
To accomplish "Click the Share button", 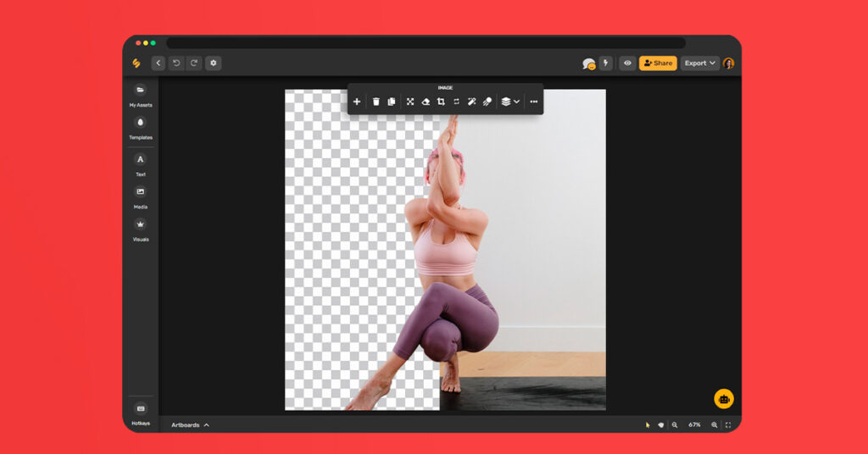I will [658, 63].
